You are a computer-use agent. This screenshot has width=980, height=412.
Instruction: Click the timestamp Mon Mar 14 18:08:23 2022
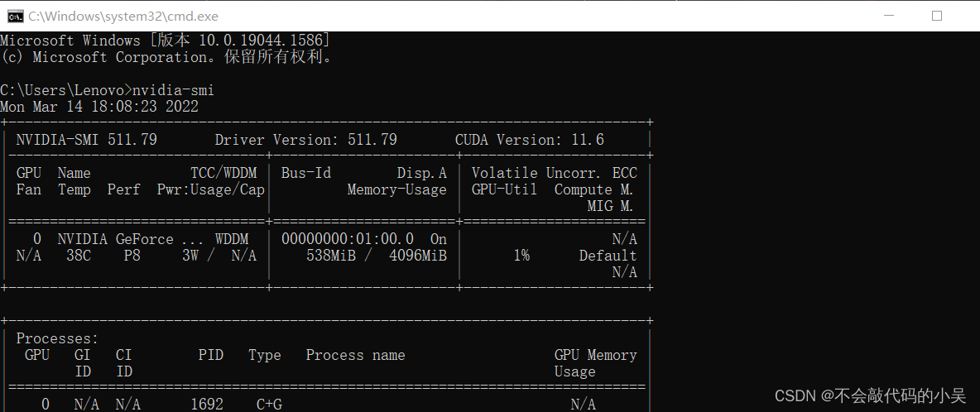pyautogui.click(x=99, y=106)
